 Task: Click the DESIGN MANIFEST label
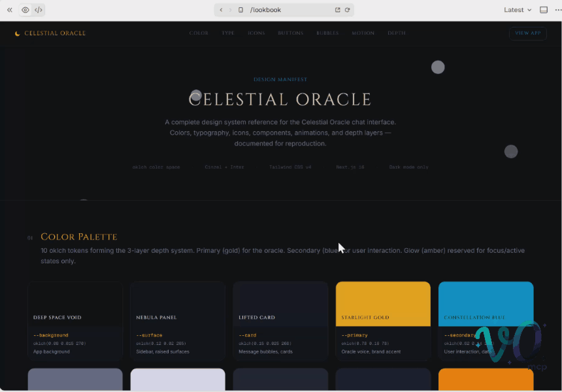[280, 80]
